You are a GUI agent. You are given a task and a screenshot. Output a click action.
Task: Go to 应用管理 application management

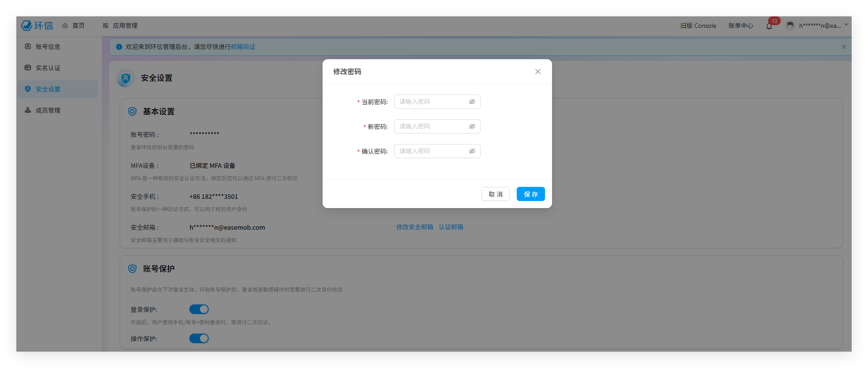(x=120, y=26)
